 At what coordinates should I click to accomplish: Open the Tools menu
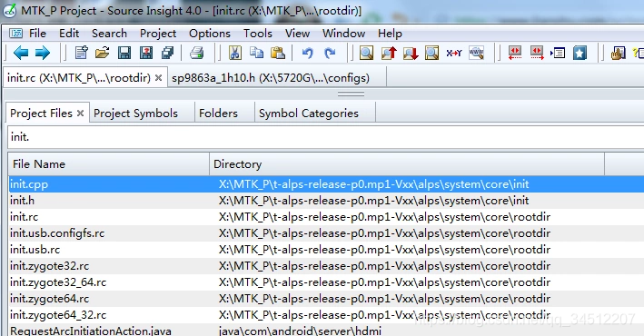coord(258,34)
